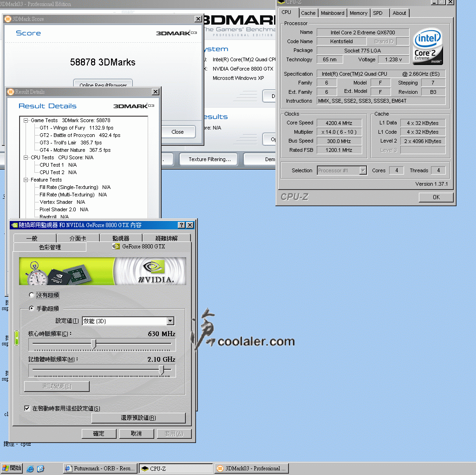Screen dimensions: 476x475
Task: Select the GT4 - Mother Nature result
Action: pos(75,150)
